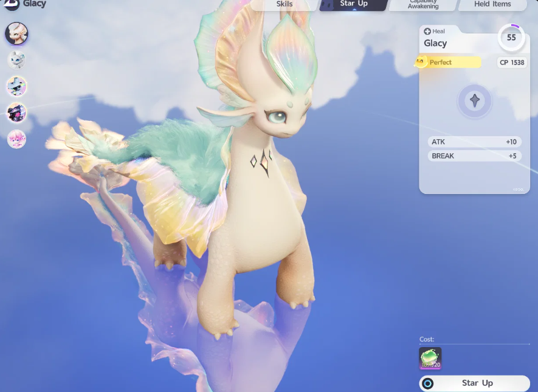
Task: Click the star node icon
Action: [x=475, y=101]
